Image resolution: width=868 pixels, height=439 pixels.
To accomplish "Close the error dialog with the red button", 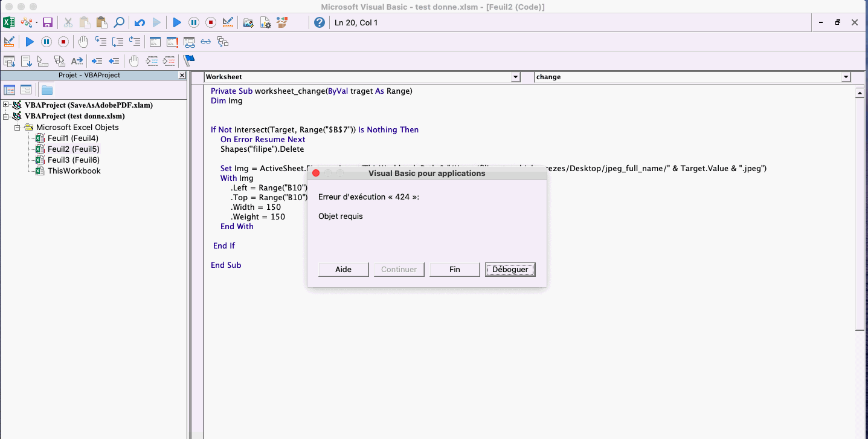I will pos(315,173).
